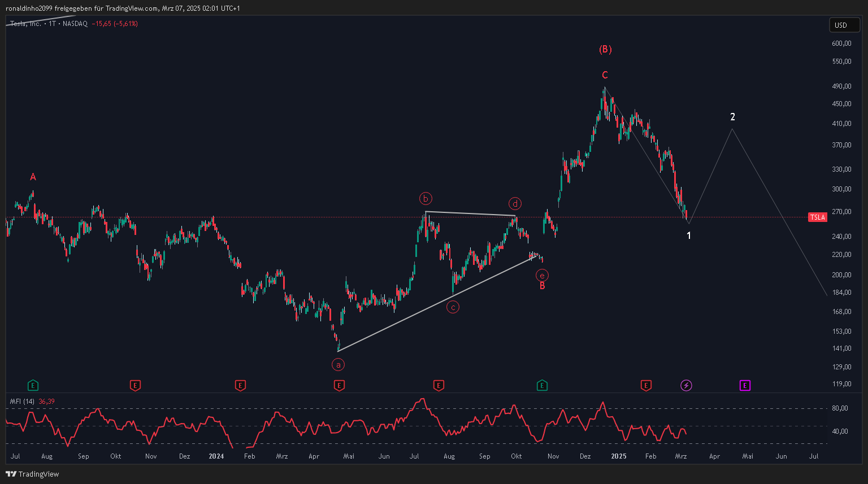Image resolution: width=868 pixels, height=484 pixels.
Task: Click the NASDAQ exchange label
Action: click(x=75, y=24)
